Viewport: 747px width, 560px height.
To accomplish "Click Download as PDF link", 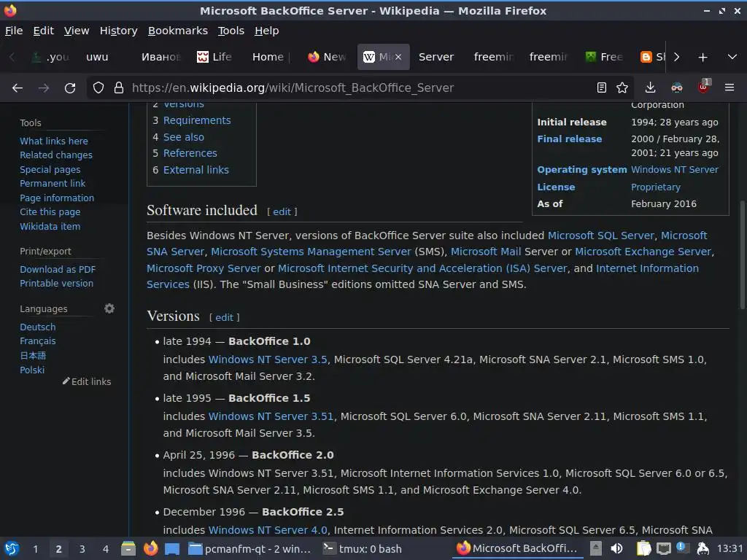I will pyautogui.click(x=58, y=270).
